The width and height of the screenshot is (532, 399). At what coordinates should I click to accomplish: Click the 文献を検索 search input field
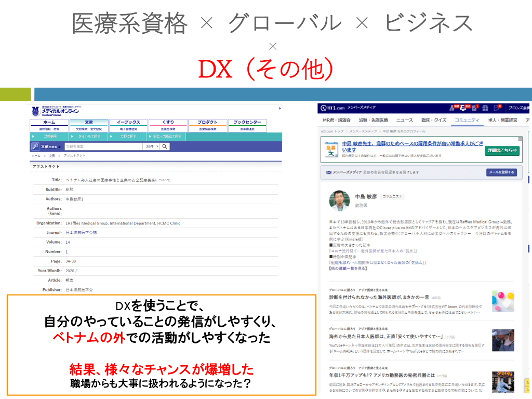pyautogui.click(x=103, y=147)
